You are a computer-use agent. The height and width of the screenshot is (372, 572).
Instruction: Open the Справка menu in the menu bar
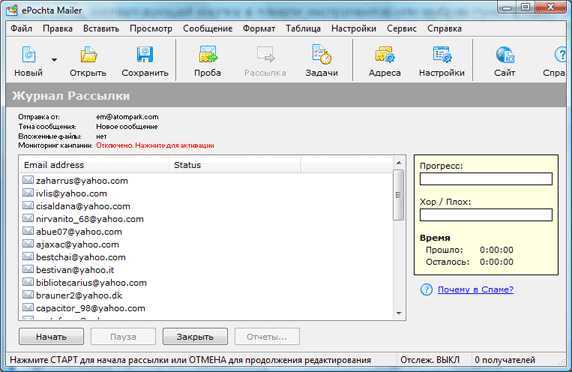coord(444,28)
